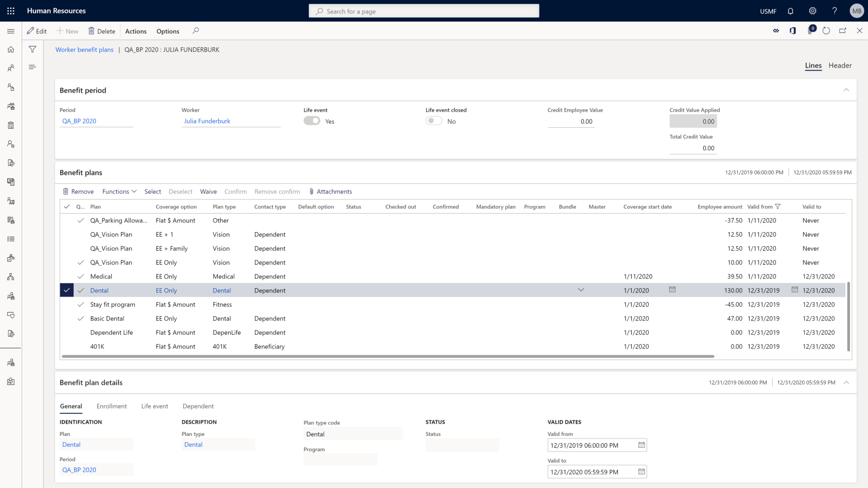Click the Waive button

coord(208,191)
